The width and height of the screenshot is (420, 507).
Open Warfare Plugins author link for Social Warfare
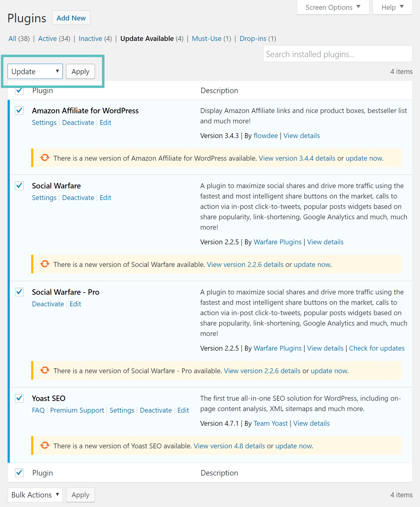point(278,242)
